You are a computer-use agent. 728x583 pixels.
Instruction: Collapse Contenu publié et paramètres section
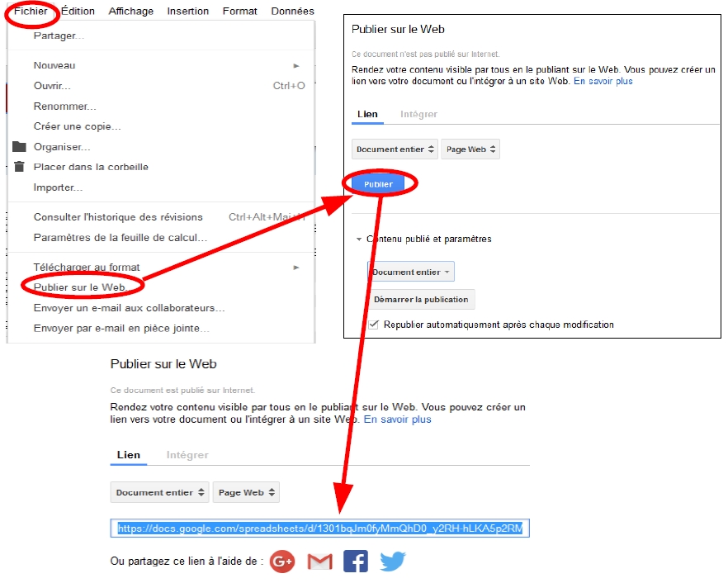point(358,239)
